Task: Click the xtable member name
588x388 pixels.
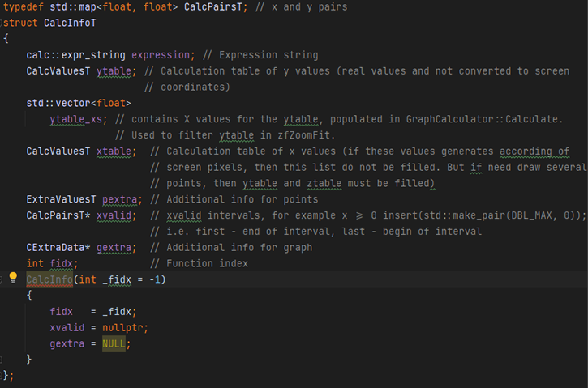Action: tap(116, 151)
